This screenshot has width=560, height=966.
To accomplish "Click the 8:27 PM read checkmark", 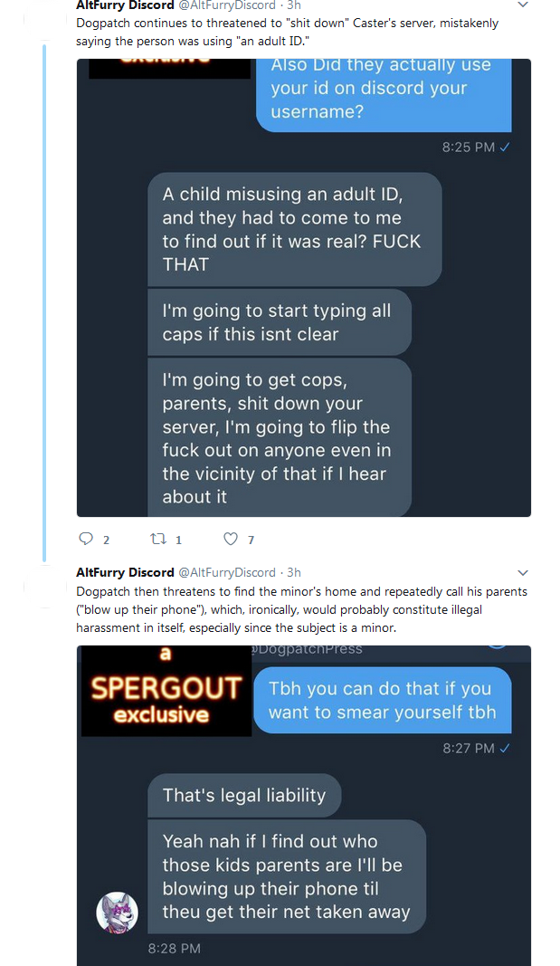I will pyautogui.click(x=505, y=749).
